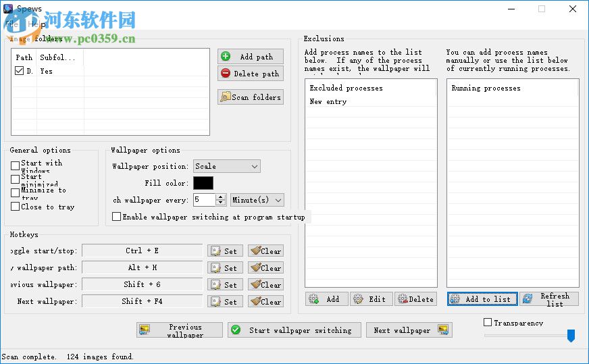
Task: Click the green check Start wallpaper switching icon
Action: point(236,330)
